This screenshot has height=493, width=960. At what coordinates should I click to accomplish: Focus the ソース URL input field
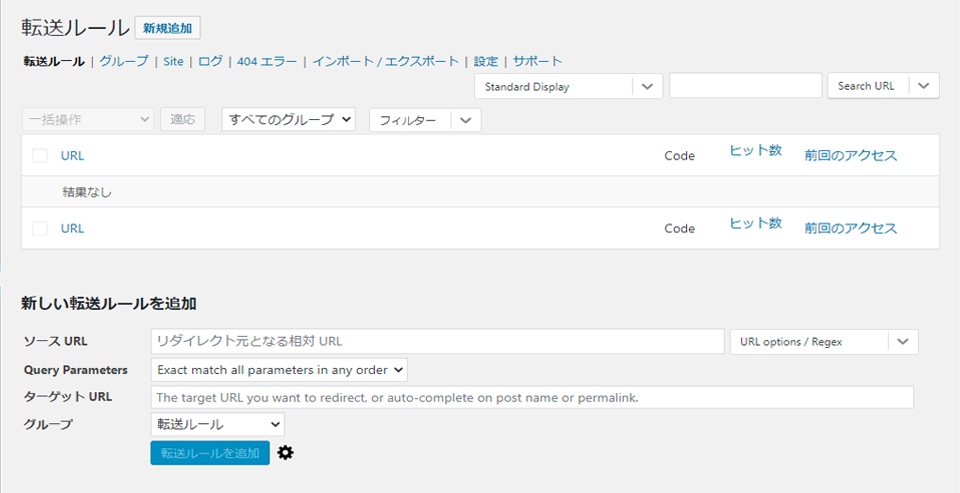click(437, 341)
